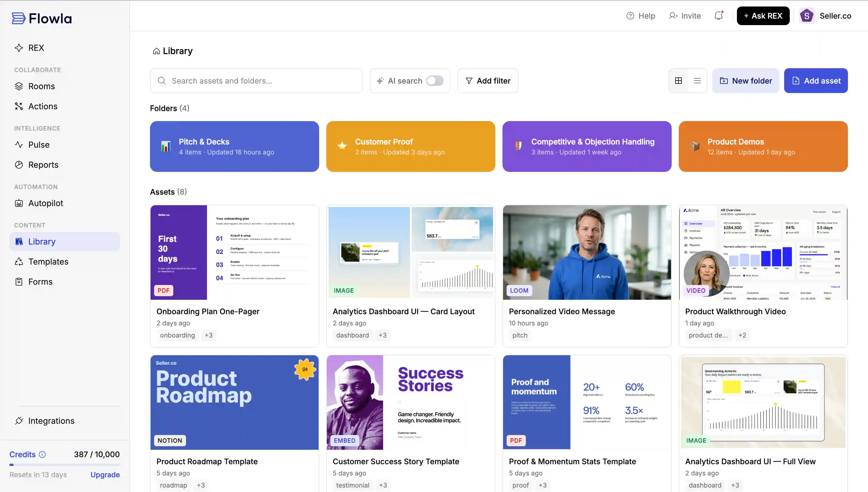The height and width of the screenshot is (492, 868).
Task: Click the Flowla logo
Action: 42,18
